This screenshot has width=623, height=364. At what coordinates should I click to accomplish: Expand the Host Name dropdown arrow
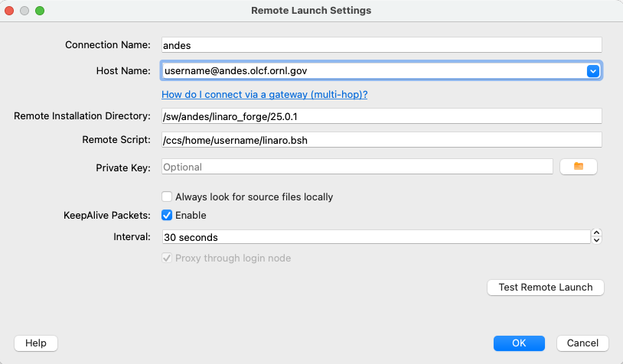point(592,71)
